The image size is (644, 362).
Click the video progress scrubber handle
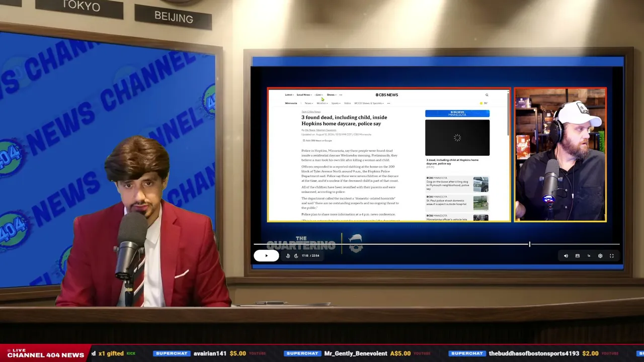click(529, 244)
